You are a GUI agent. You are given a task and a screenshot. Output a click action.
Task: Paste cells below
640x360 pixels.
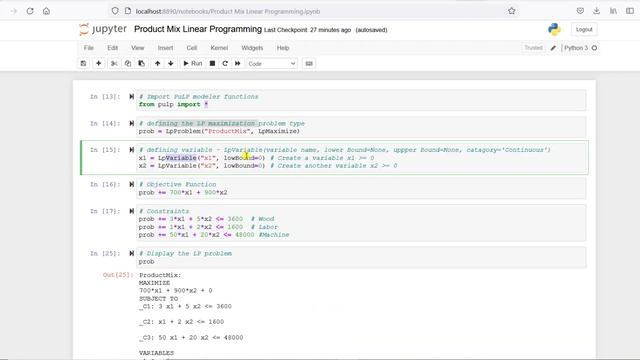[142, 63]
